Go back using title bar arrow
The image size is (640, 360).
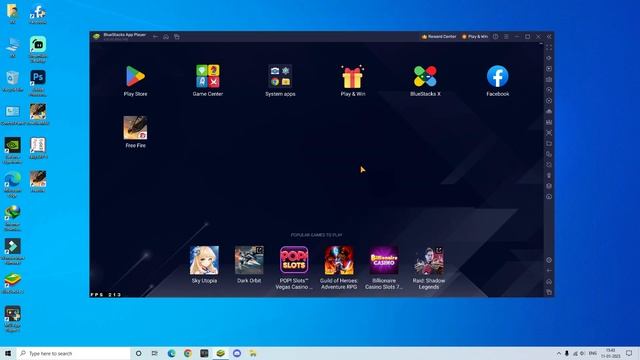click(155, 37)
